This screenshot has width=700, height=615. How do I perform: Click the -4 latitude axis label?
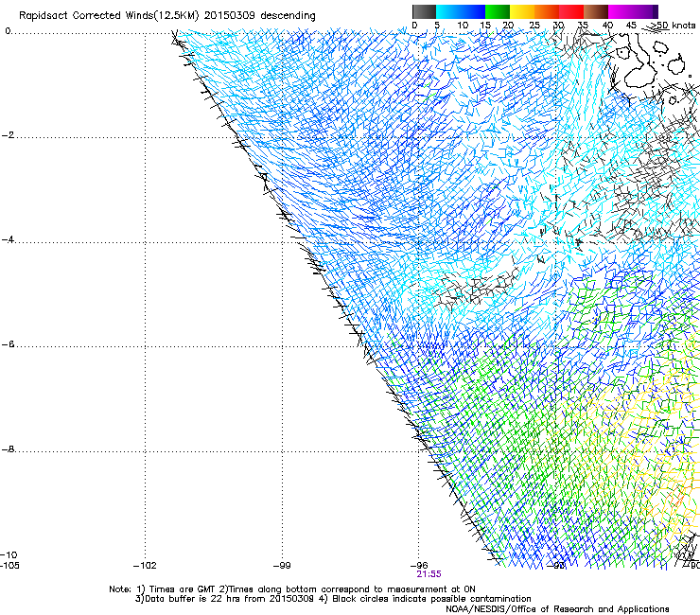[8, 239]
